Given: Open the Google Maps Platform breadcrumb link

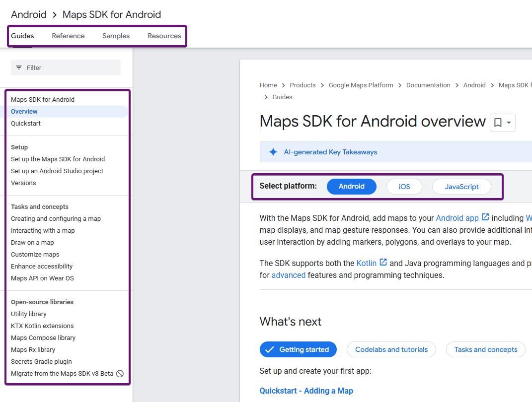Looking at the screenshot, I should point(361,85).
